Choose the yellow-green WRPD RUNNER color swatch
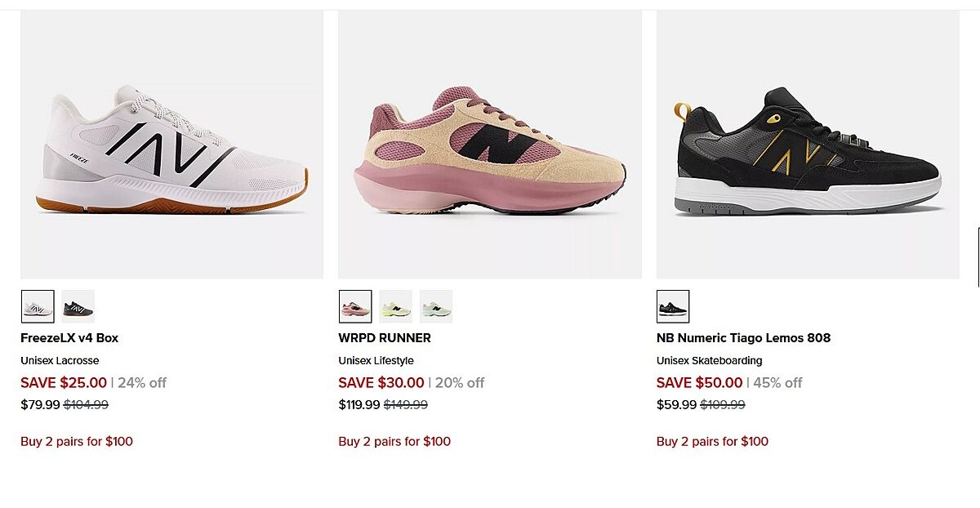The width and height of the screenshot is (980, 508). (x=395, y=306)
